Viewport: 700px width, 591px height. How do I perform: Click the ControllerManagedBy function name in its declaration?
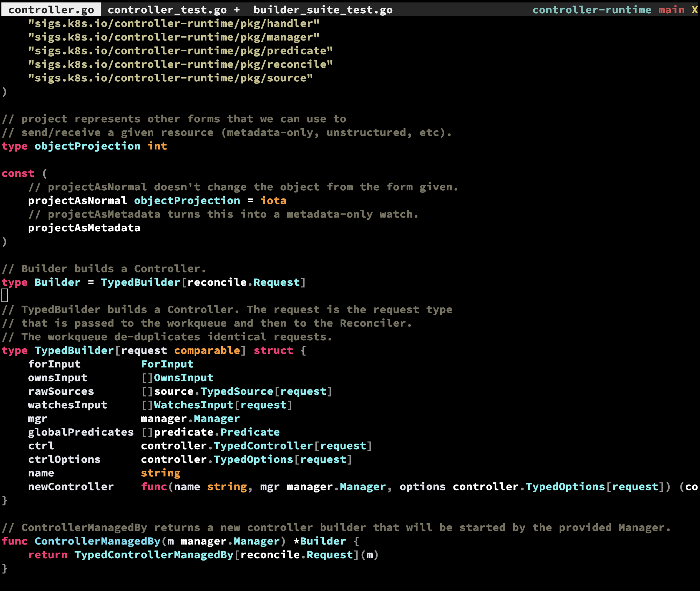(97, 541)
